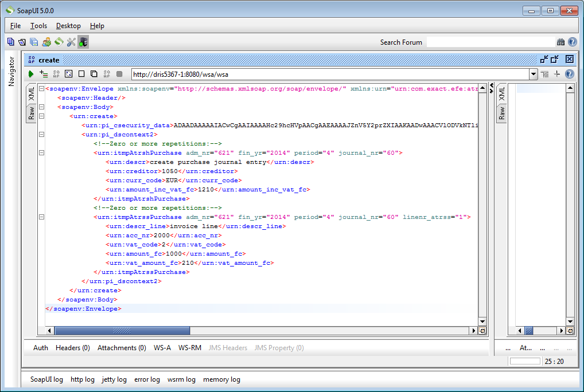Select the response XML view tab
The width and height of the screenshot is (584, 392).
[x=502, y=94]
